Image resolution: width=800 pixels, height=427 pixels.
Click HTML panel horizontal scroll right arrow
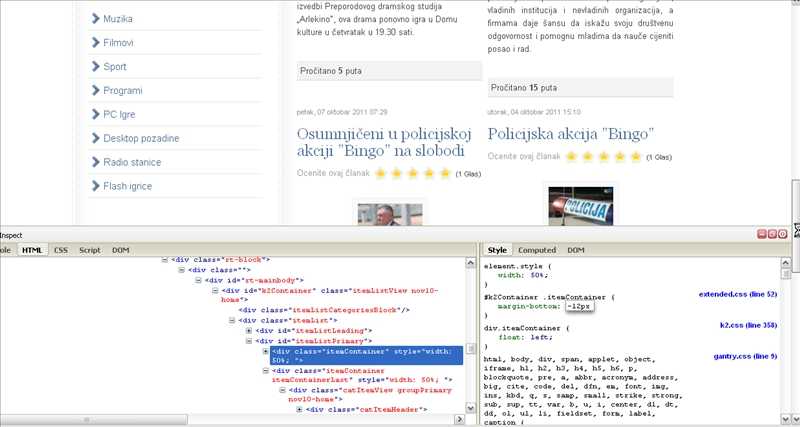(x=459, y=419)
